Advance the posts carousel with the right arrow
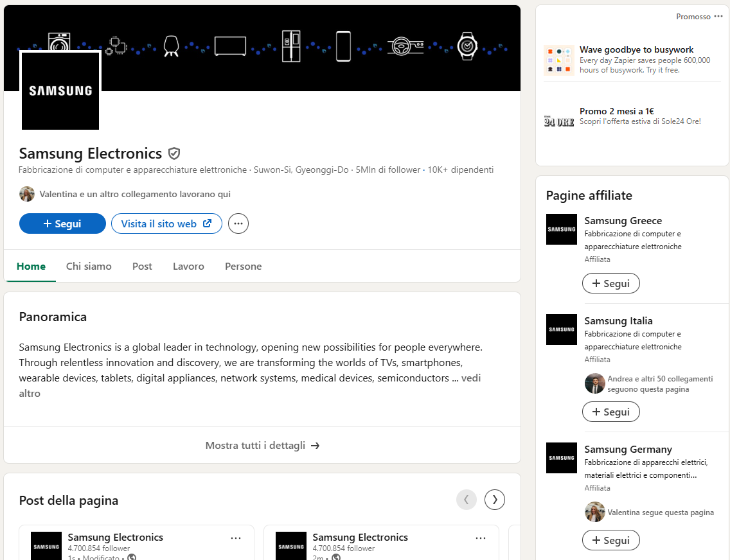This screenshot has width=730, height=560. 494,500
